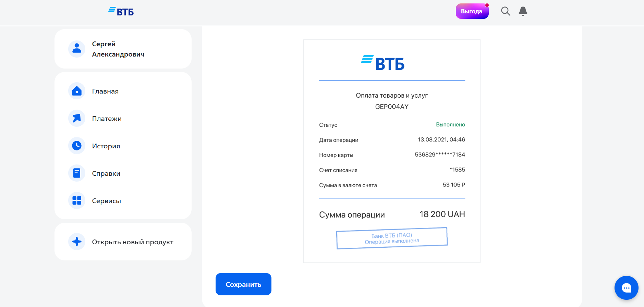Click the amount 53 105 ₽

(454, 185)
